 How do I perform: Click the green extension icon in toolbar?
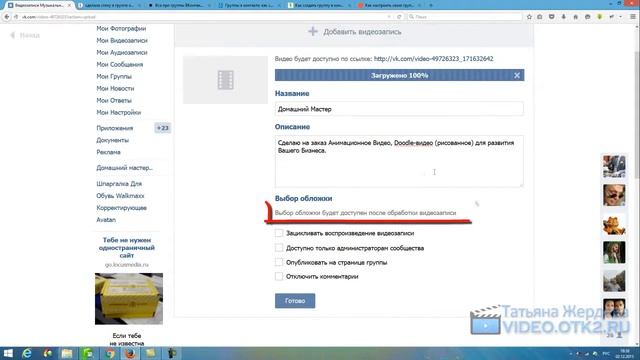599,17
